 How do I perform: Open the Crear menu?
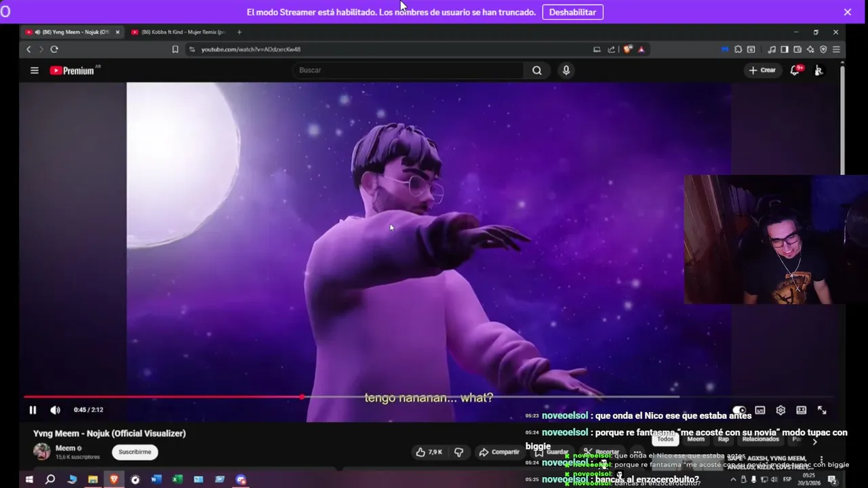click(762, 70)
